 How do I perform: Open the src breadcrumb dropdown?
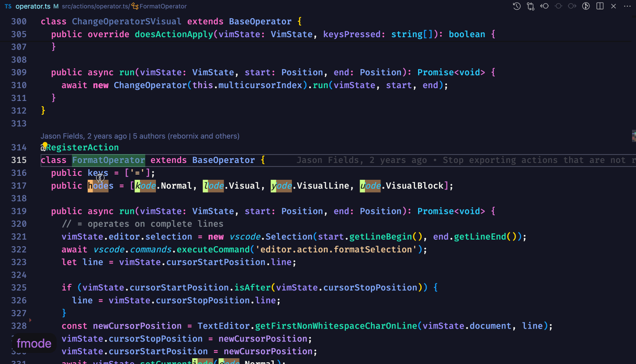coord(67,6)
